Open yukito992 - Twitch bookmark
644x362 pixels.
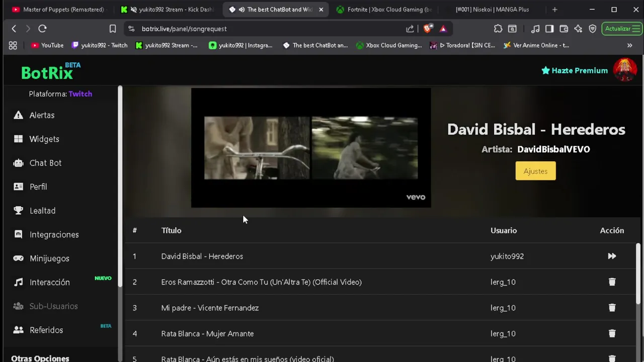coord(100,45)
